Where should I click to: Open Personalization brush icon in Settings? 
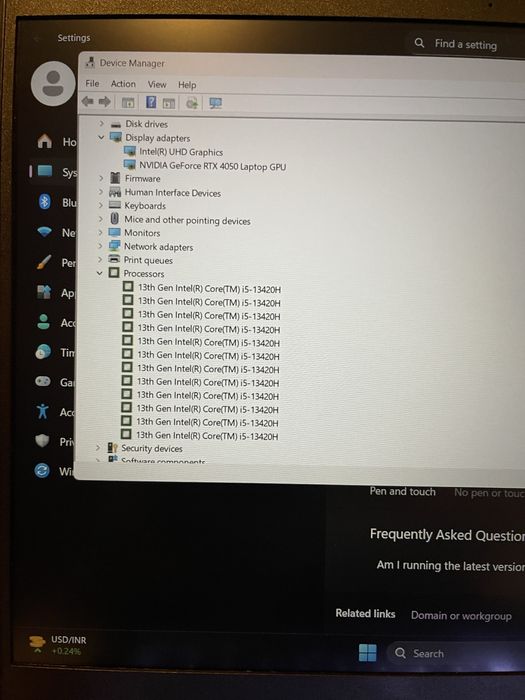pyautogui.click(x=44, y=262)
